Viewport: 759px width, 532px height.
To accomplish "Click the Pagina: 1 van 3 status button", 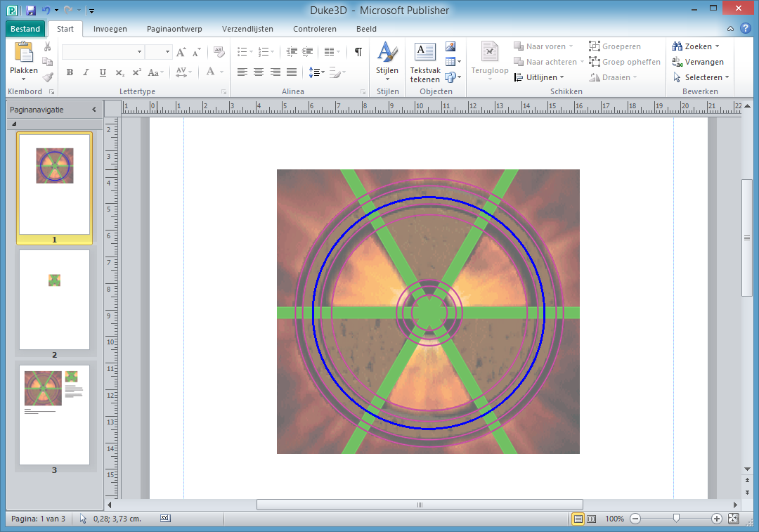I will click(38, 519).
